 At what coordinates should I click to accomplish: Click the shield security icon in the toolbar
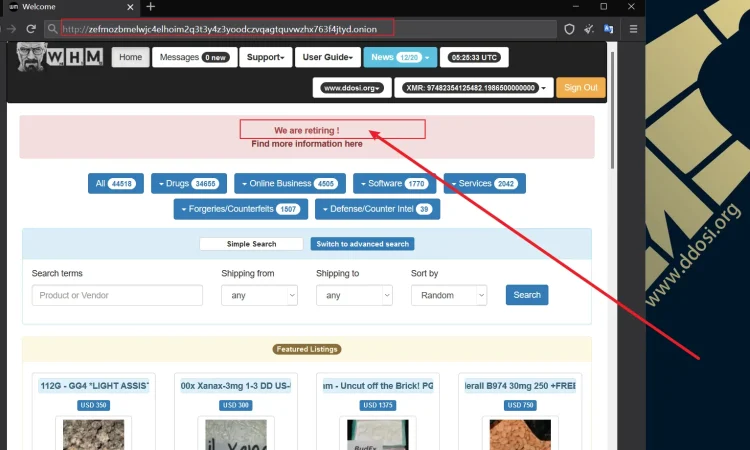click(x=569, y=29)
